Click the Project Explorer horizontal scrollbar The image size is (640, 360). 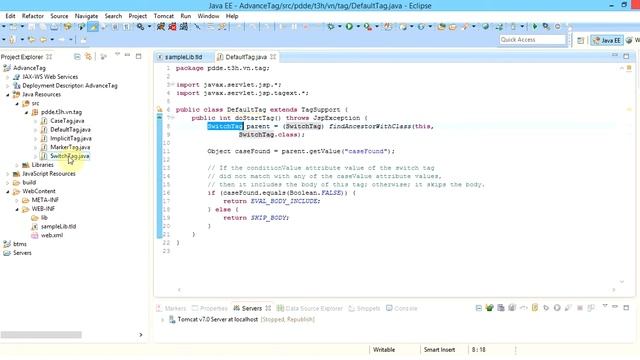coord(41,335)
